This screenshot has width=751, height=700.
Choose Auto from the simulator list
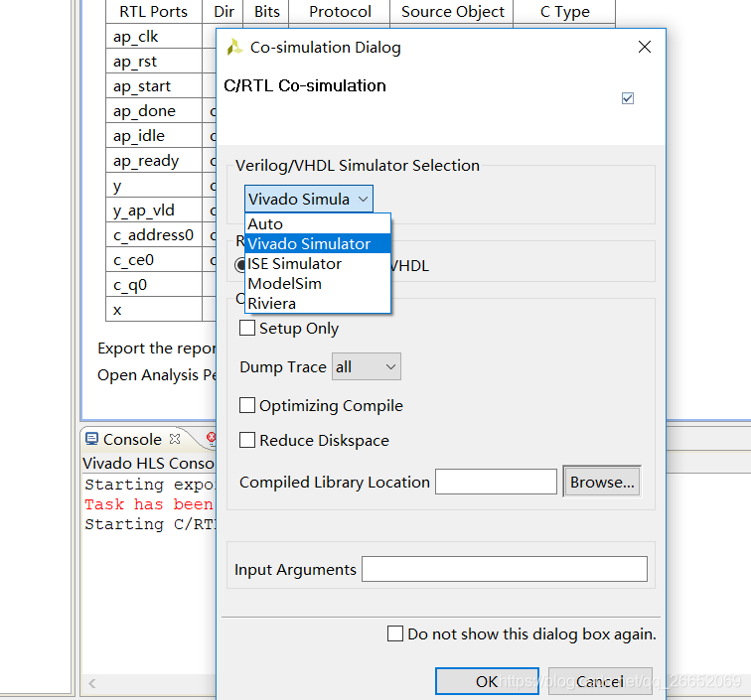[318, 223]
